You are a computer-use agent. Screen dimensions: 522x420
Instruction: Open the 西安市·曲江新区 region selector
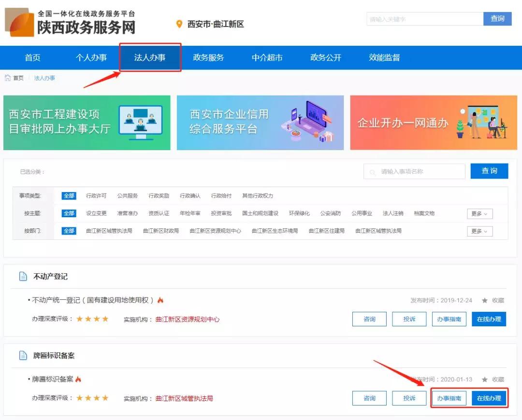(216, 24)
